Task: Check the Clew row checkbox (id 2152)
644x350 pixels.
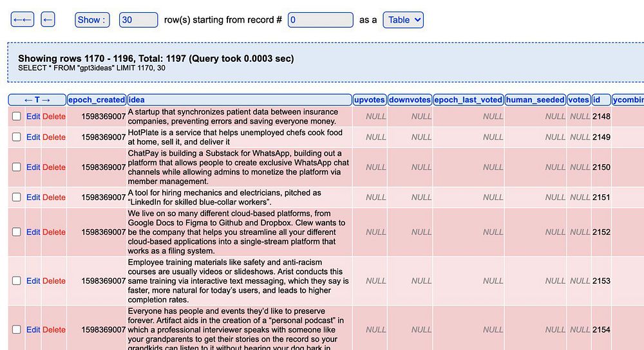Action: [17, 232]
